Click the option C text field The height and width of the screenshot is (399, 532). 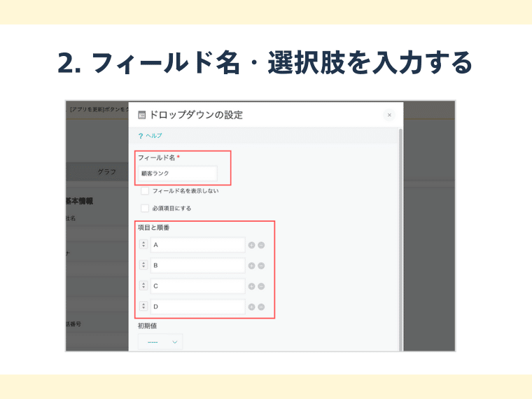coord(197,286)
